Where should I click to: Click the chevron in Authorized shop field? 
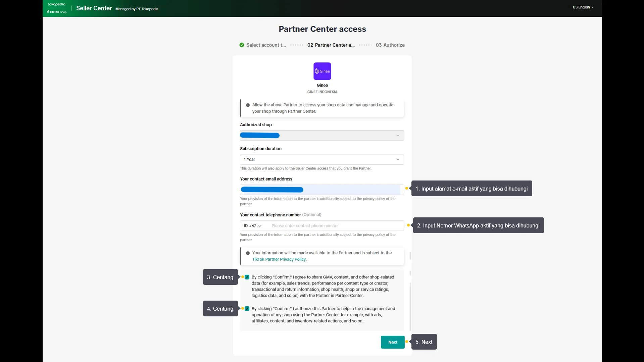click(x=398, y=136)
